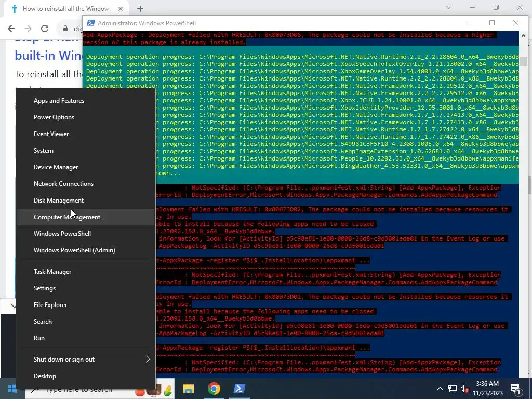The height and width of the screenshot is (399, 532).
Task: Click the 'People_10.2202.33.0' progress line
Action: tap(337, 158)
